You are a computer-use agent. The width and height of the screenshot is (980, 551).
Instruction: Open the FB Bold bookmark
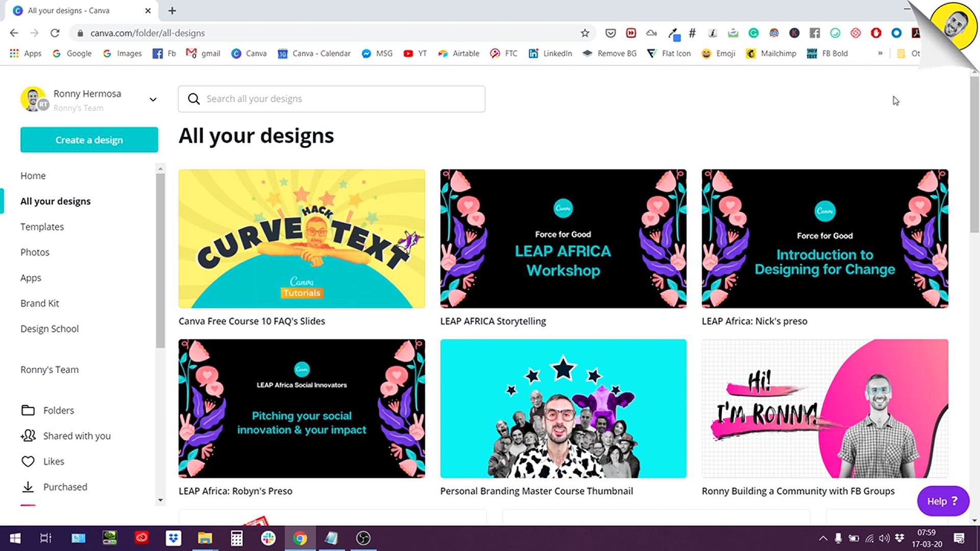827,54
